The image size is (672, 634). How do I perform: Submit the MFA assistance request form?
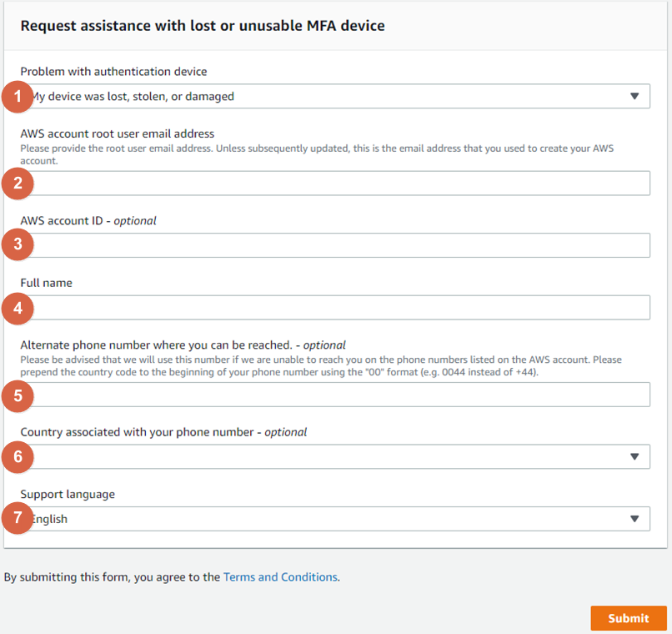629,618
